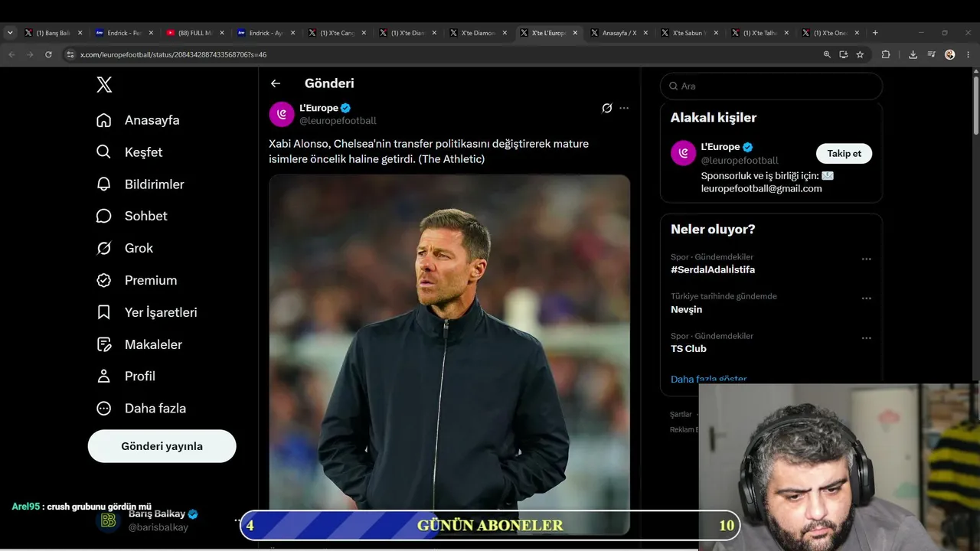Open TS Club trending topic

pyautogui.click(x=688, y=348)
